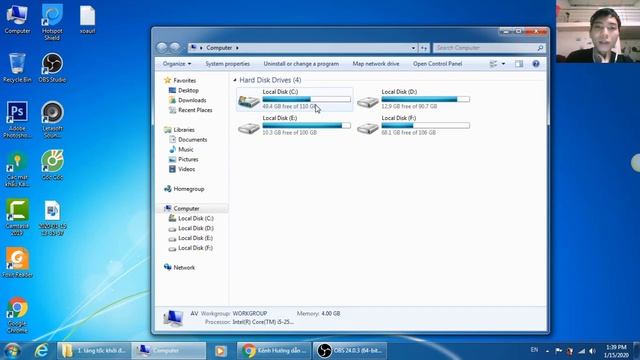Click the Local Disk (D:) usage bar
Viewport: 640px width, 360px height.
[426, 99]
